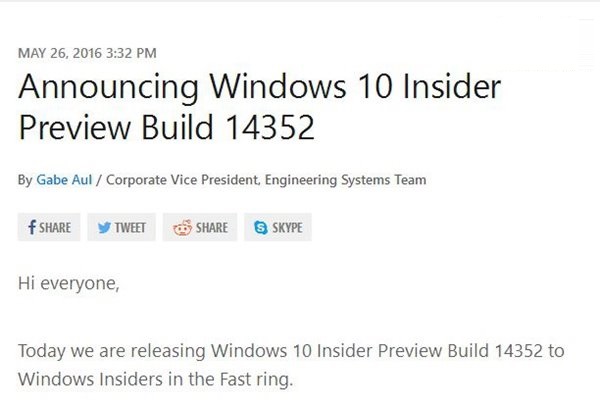600x407 pixels.
Task: Open the Gabe Aul author link
Action: coord(64,180)
